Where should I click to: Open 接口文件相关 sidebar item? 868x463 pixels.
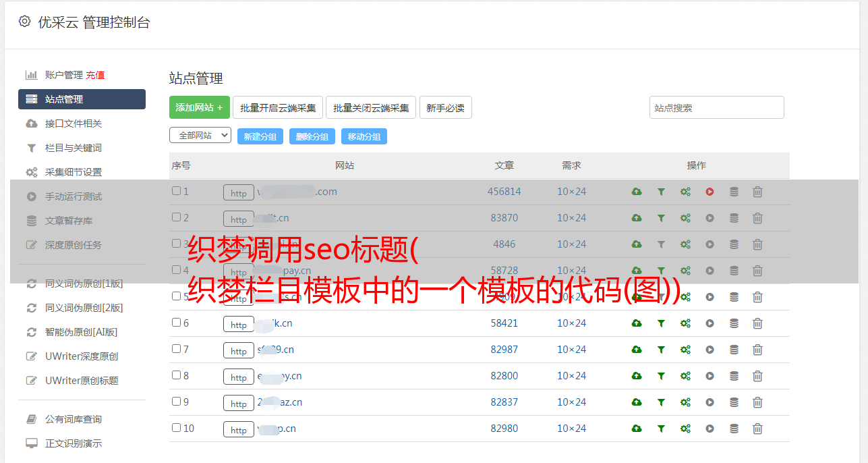tap(74, 124)
